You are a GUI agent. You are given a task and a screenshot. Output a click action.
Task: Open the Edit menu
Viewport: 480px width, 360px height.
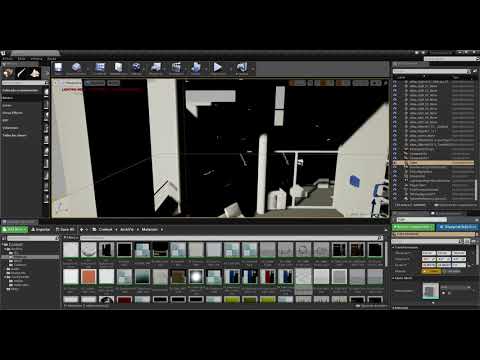coord(22,58)
